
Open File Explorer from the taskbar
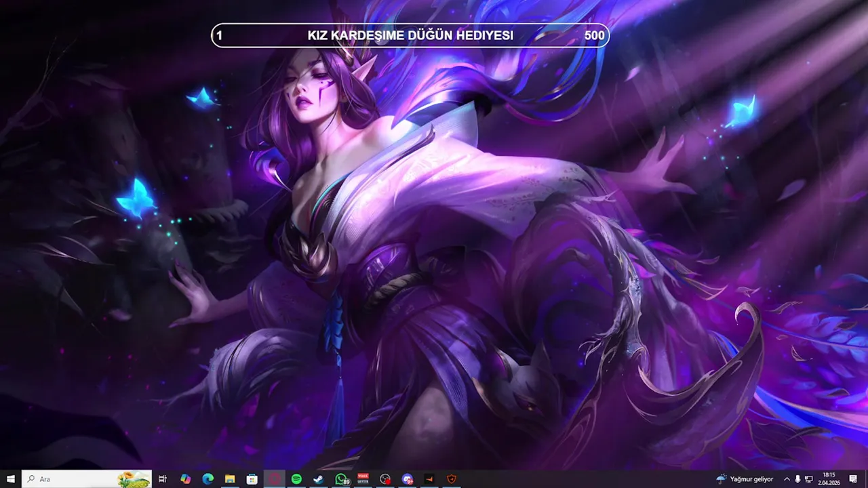230,479
